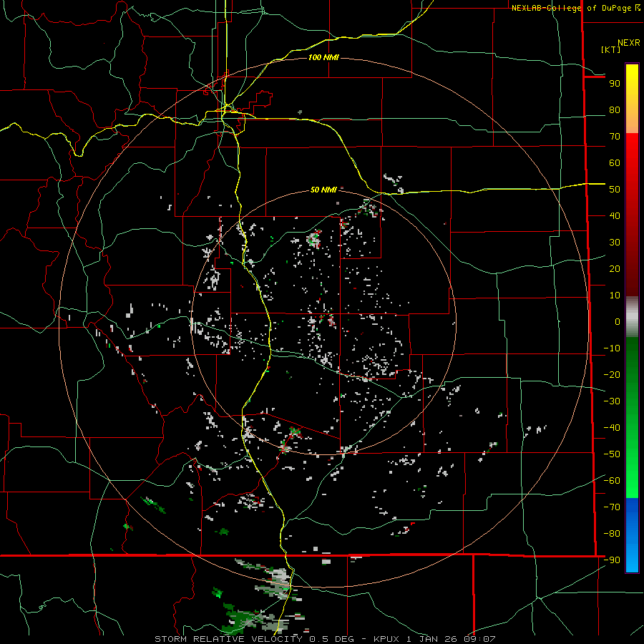Click the "40" value on velocity scale
This screenshot has height=644, width=644.
click(615, 216)
